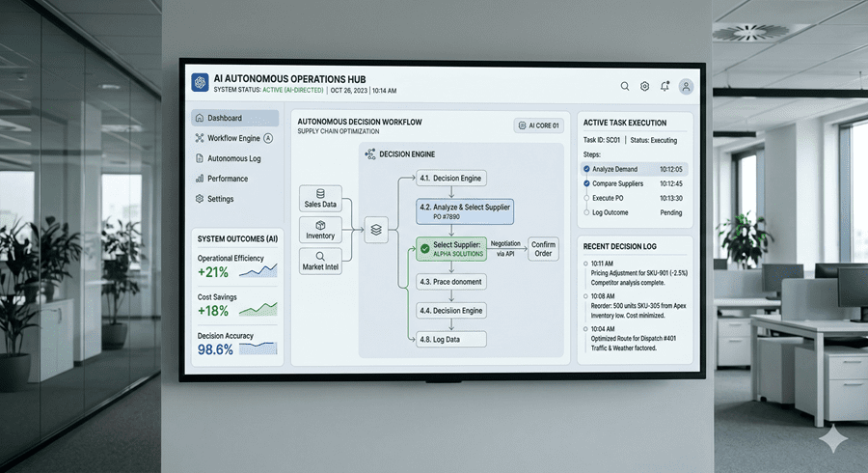
Task: Select the Sales Data source node
Action: pyautogui.click(x=320, y=199)
